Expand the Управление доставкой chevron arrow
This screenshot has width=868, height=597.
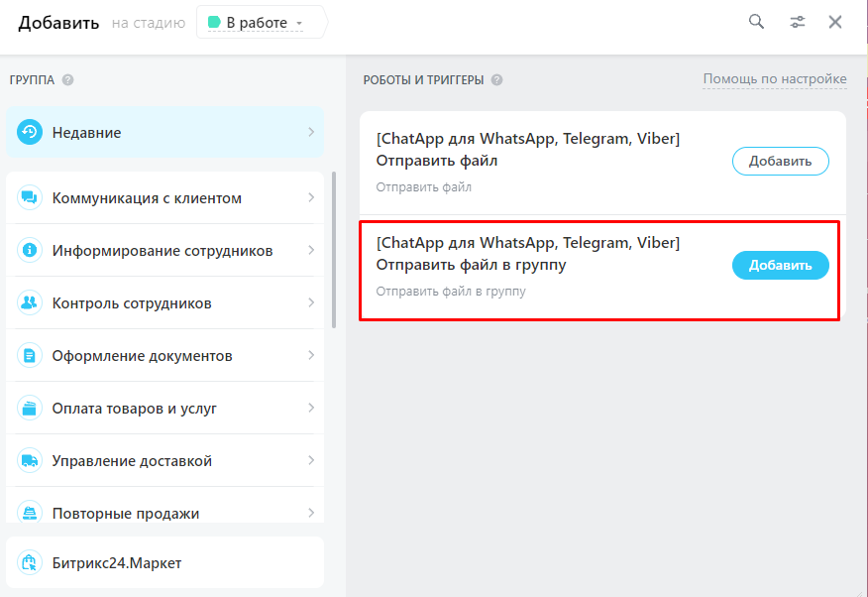coord(310,460)
